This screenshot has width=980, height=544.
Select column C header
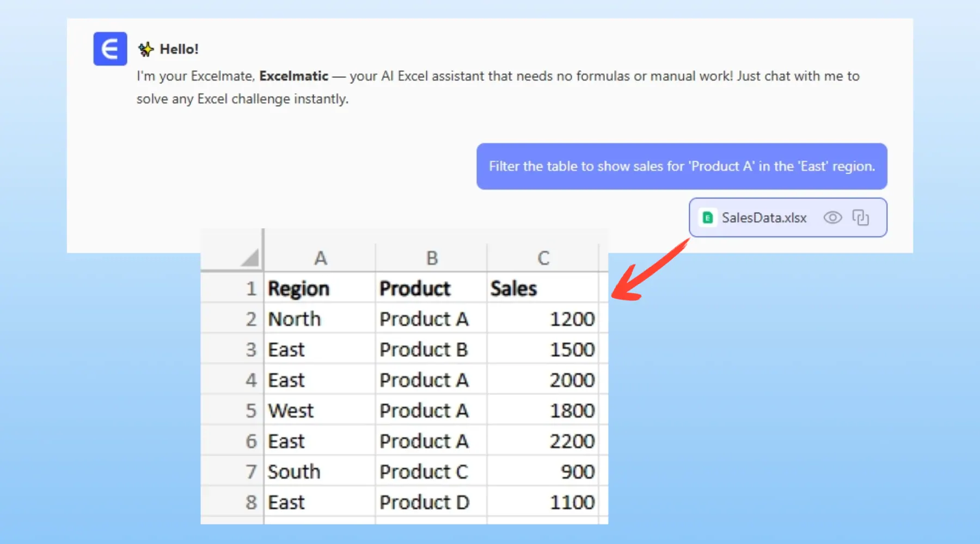(x=543, y=258)
